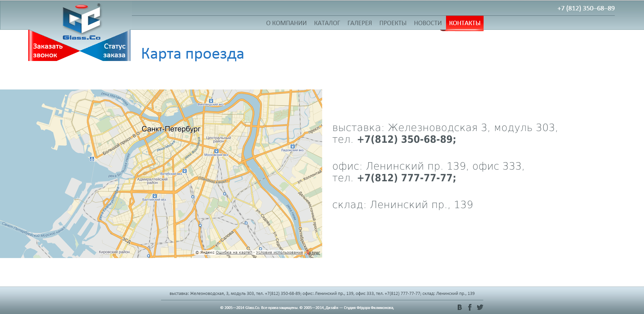644x314 pixels.
Task: Click the выставка: Железноводская 3 address line
Action: [x=445, y=128]
